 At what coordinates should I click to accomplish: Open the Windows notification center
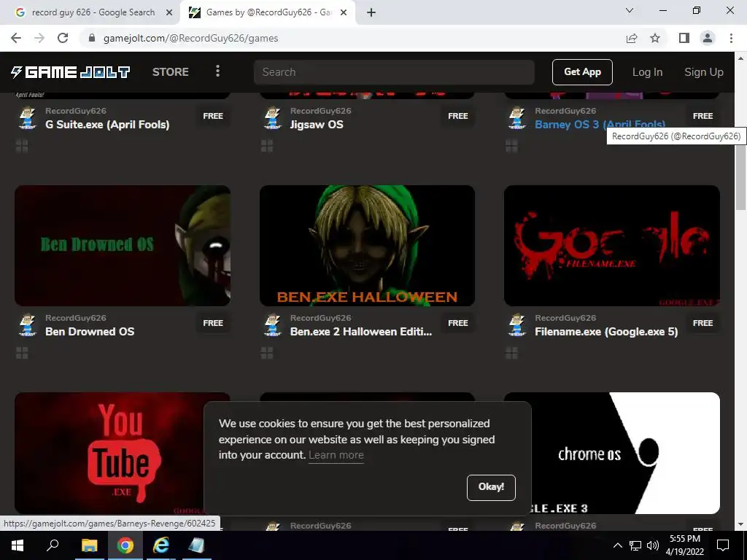(723, 545)
